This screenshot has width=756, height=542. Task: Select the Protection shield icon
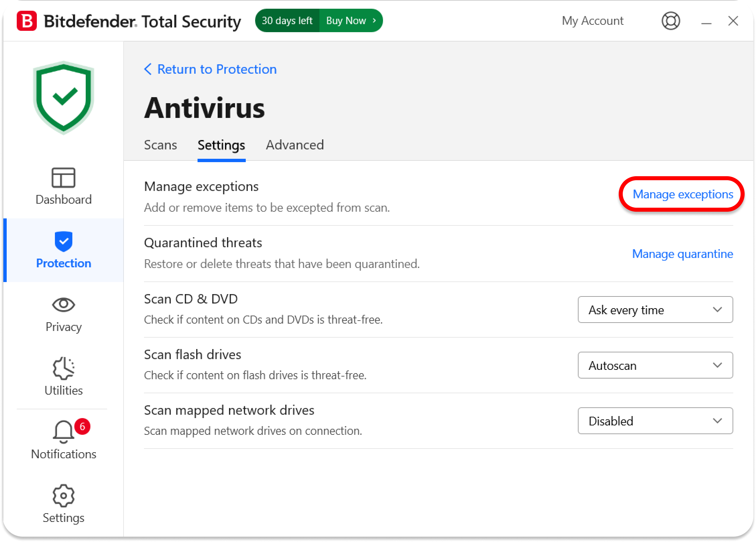click(x=63, y=241)
